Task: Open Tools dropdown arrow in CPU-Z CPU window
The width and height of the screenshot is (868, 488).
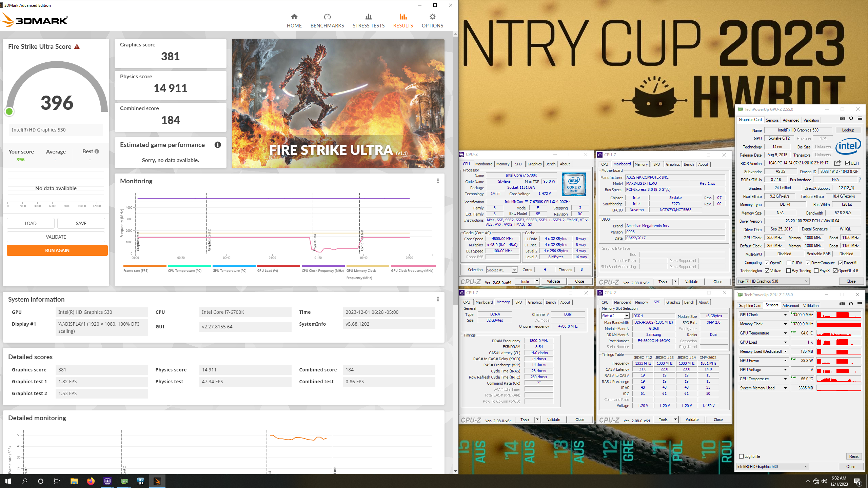Action: click(537, 281)
